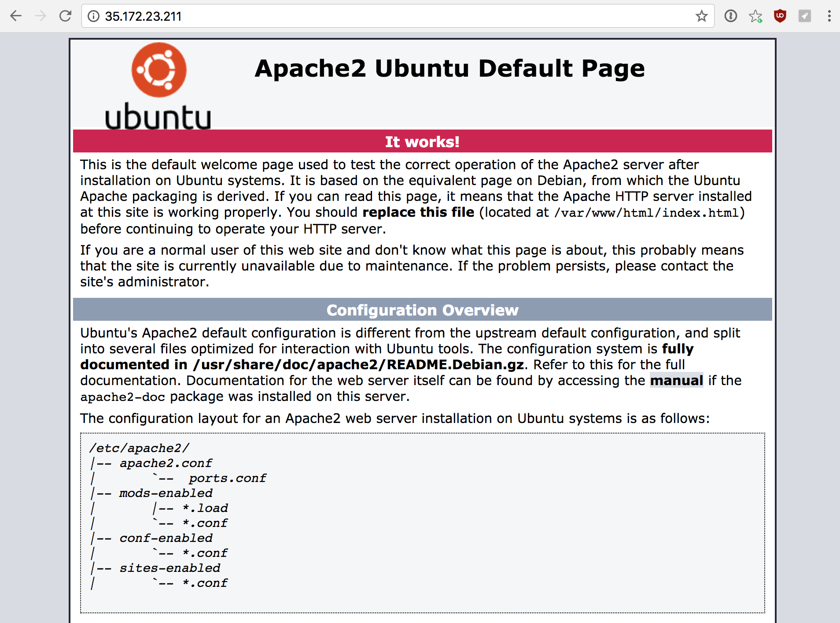Click the address bar URL field
The width and height of the screenshot is (840, 623).
click(x=352, y=16)
